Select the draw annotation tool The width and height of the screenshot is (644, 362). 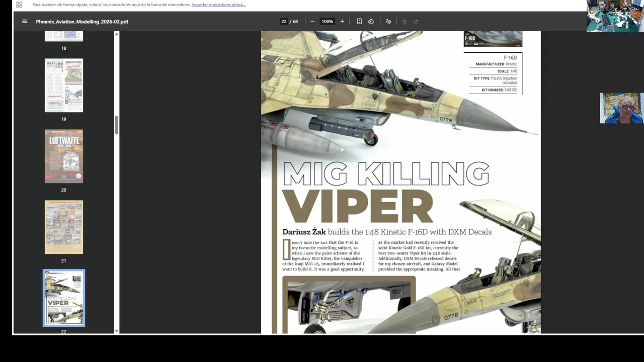(x=388, y=22)
